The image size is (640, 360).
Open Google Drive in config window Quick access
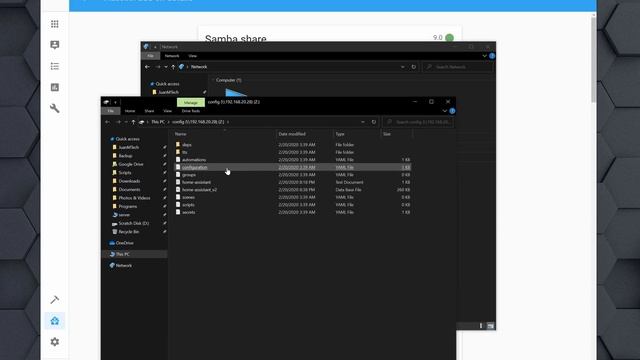coord(131,164)
